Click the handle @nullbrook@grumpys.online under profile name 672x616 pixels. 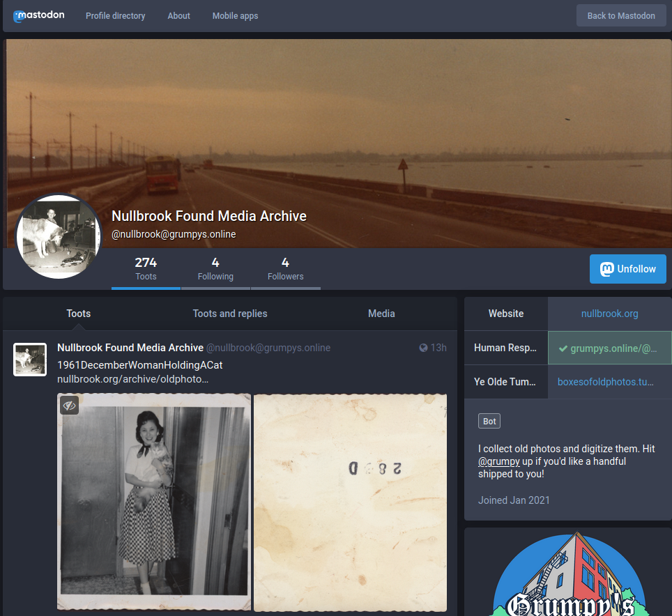[174, 234]
